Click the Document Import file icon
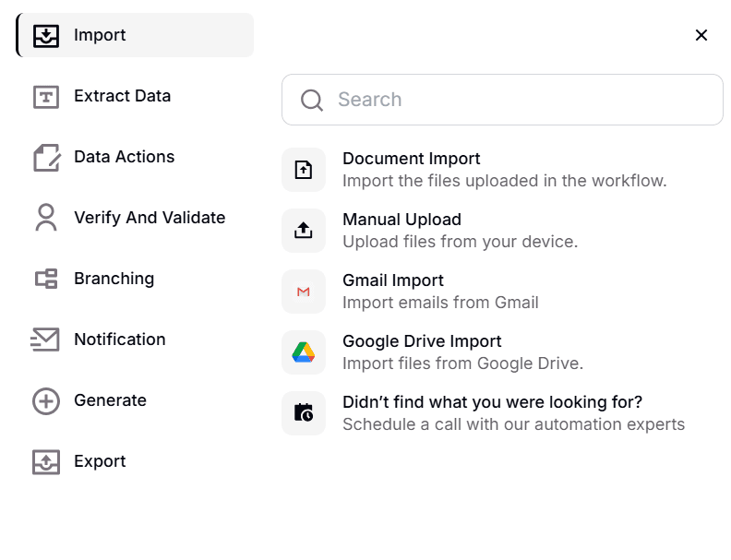 pos(304,170)
